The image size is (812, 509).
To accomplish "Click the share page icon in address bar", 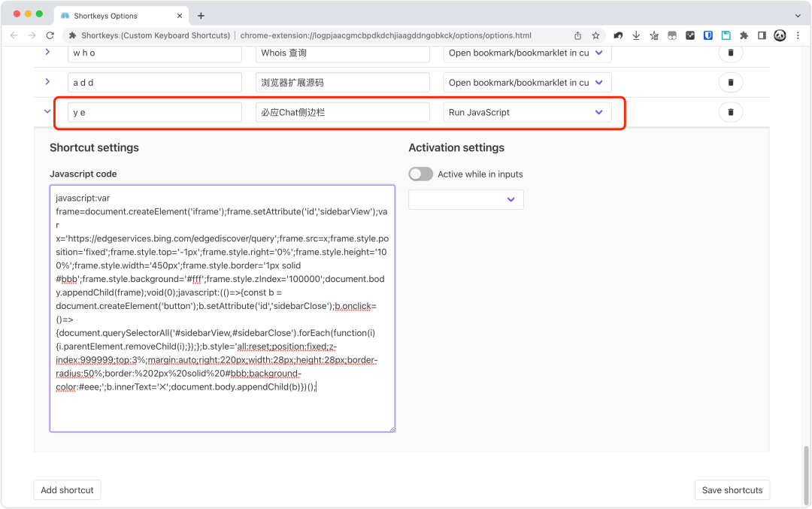I will pos(578,35).
